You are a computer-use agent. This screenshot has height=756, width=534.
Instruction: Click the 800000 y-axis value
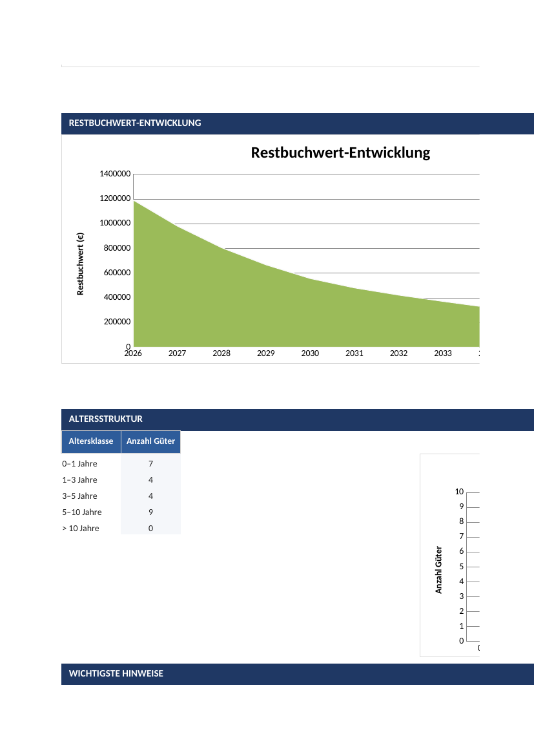(x=117, y=248)
